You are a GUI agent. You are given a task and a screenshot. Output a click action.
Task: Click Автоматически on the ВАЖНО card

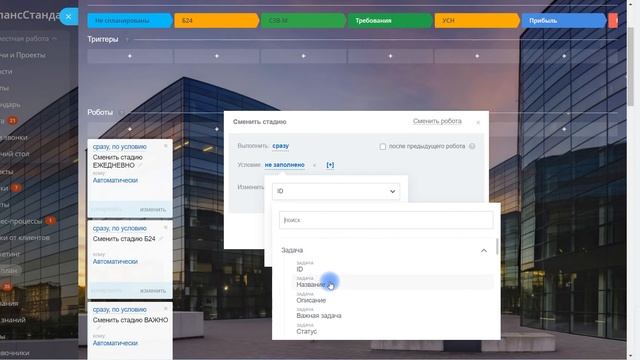(115, 343)
